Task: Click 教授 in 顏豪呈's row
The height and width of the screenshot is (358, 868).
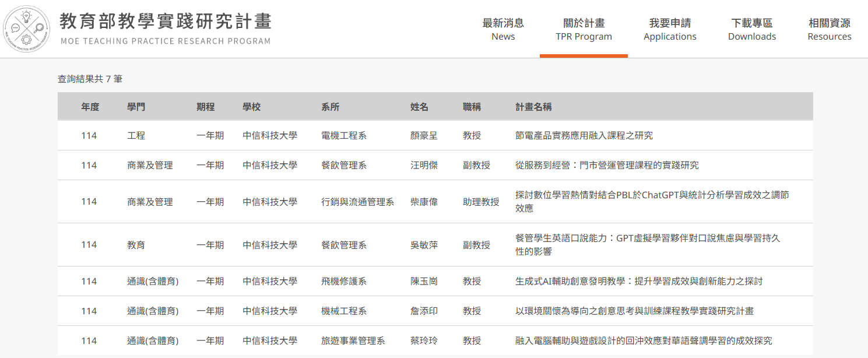Action: point(472,135)
